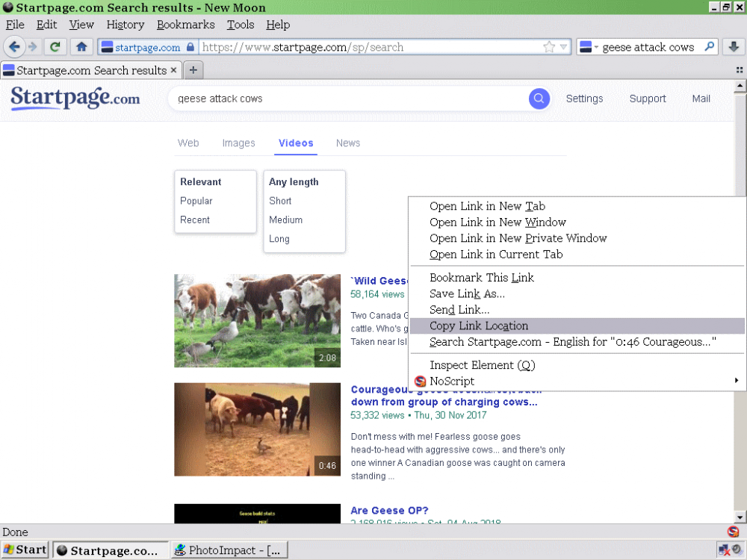Click the browser Back arrow button

[14, 47]
